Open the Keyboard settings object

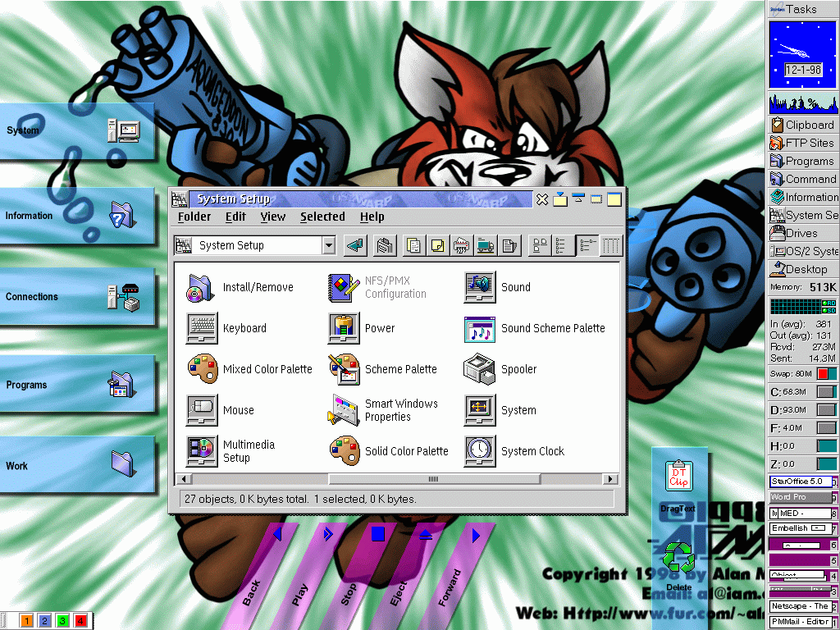click(x=202, y=328)
